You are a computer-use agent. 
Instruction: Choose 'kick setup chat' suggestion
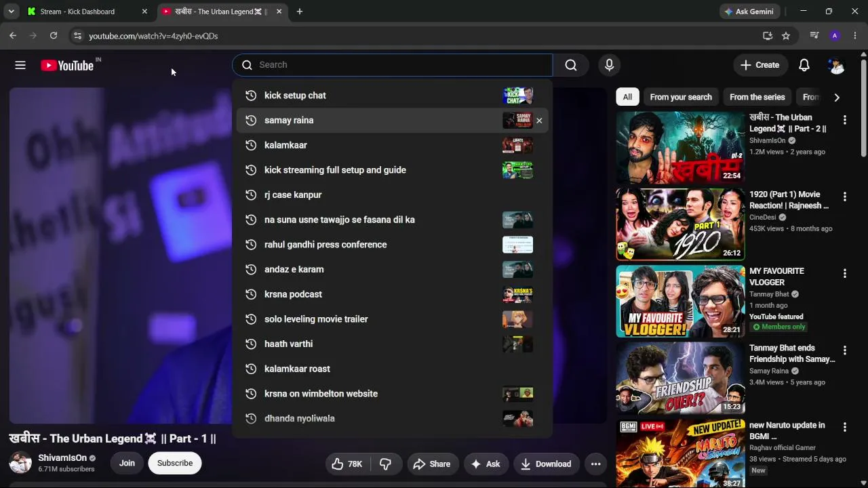point(392,96)
